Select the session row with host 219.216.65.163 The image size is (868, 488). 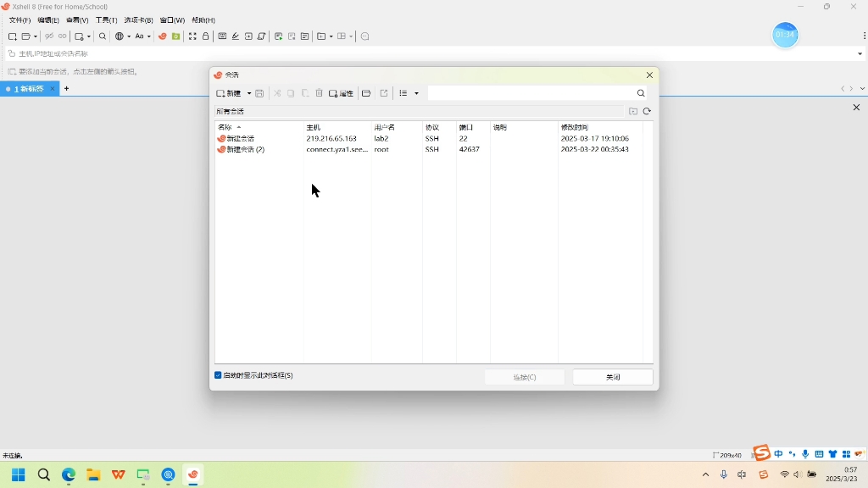pos(428,138)
